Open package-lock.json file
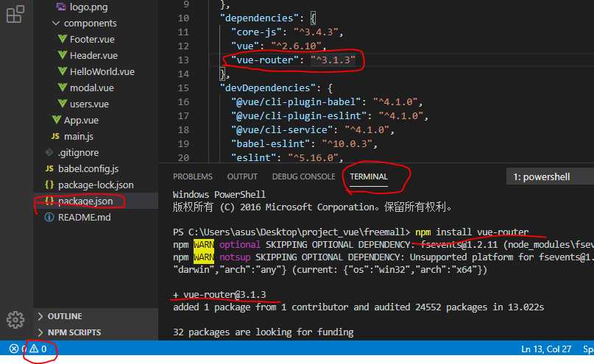This screenshot has width=594, height=364. [x=96, y=185]
